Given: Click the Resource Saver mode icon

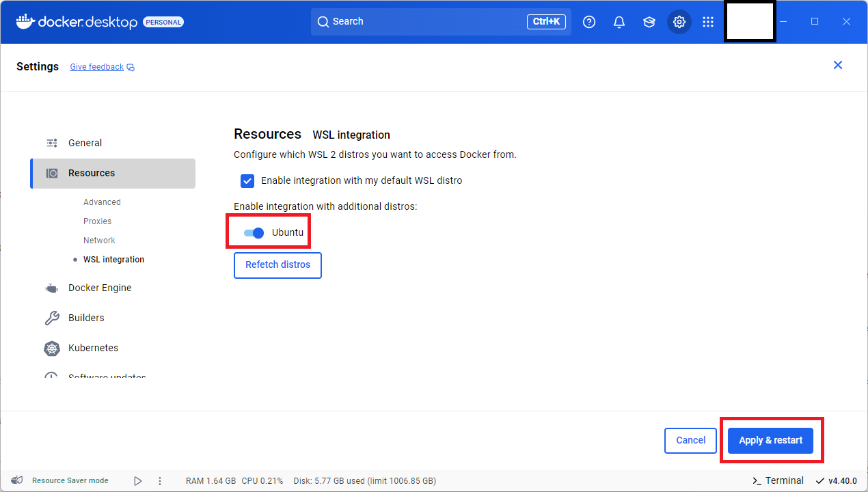Looking at the screenshot, I should click(x=16, y=480).
